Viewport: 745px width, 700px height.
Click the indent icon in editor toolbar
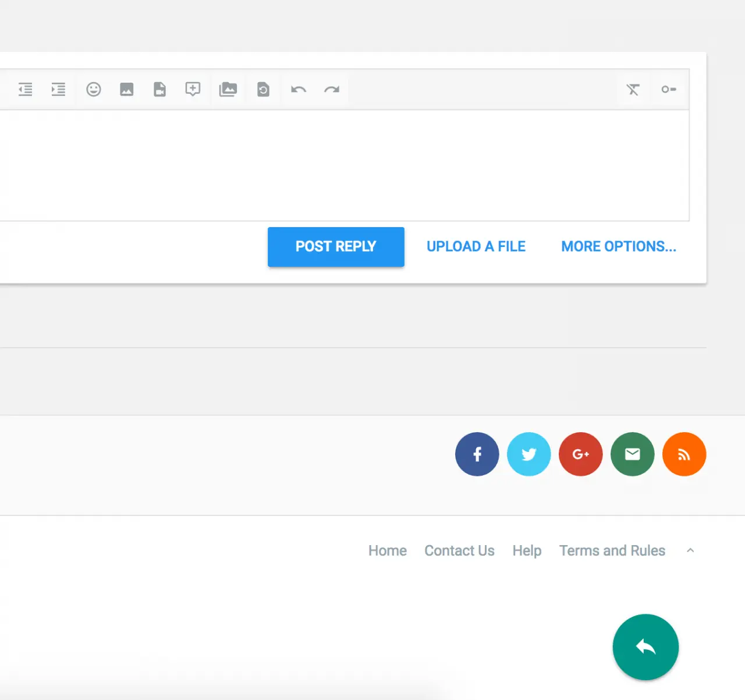pyautogui.click(x=58, y=89)
